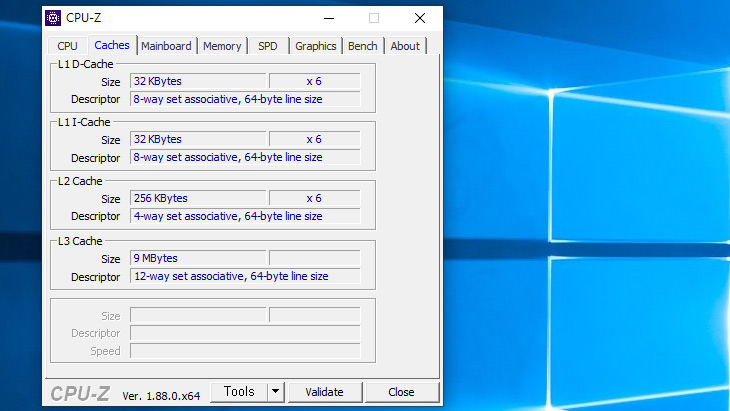The image size is (730, 411).
Task: Select the Caches tab
Action: (112, 45)
